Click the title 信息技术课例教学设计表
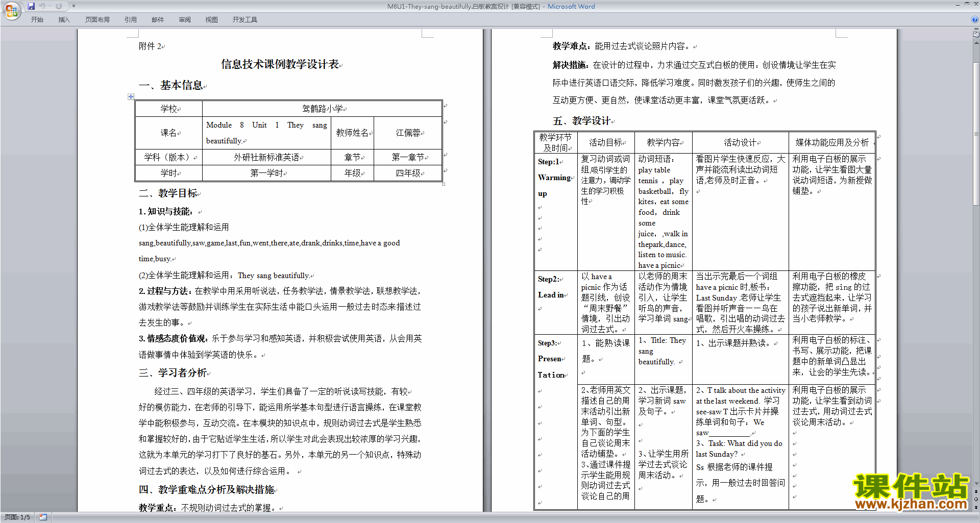The width and height of the screenshot is (980, 523). [x=280, y=64]
